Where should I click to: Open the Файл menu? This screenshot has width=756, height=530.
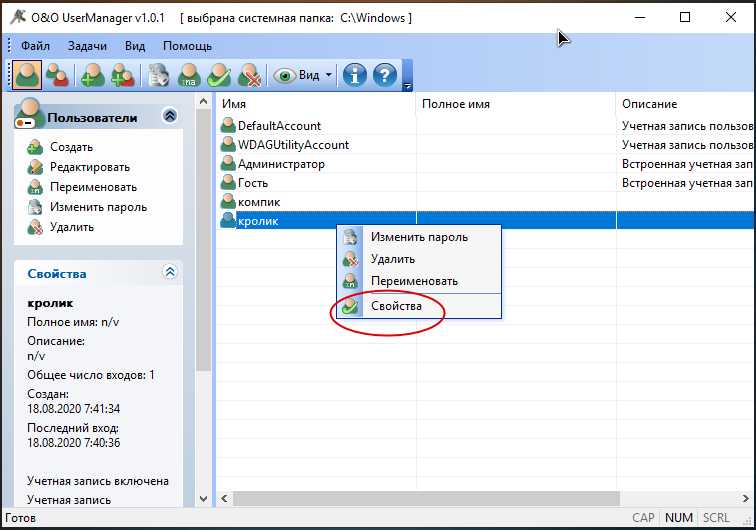[x=35, y=46]
